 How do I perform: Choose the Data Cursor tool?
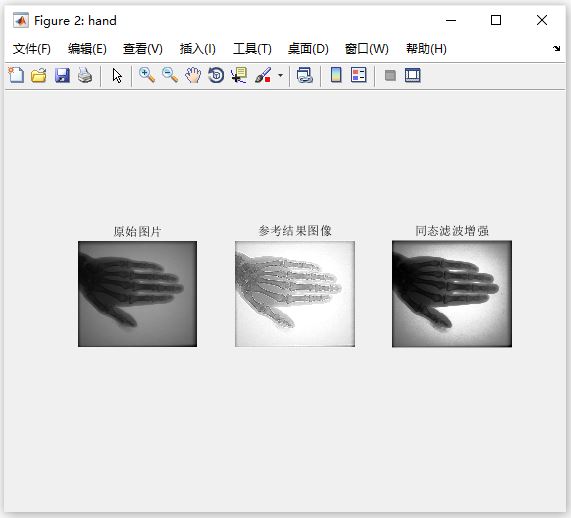pyautogui.click(x=239, y=75)
